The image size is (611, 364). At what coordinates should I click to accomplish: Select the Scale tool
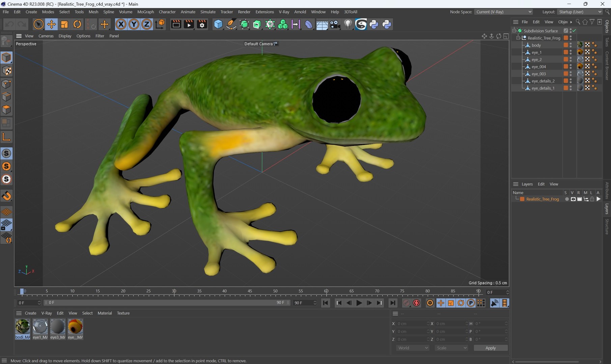(x=64, y=24)
